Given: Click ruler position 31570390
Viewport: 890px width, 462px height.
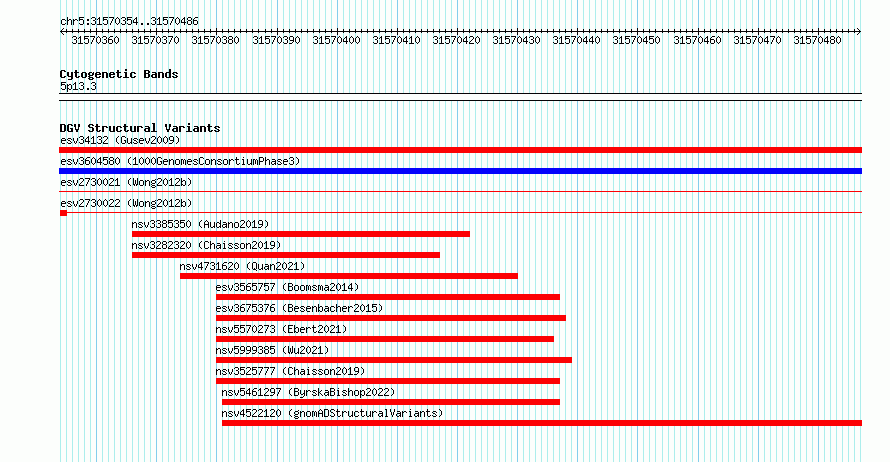Looking at the screenshot, I should pos(276,40).
